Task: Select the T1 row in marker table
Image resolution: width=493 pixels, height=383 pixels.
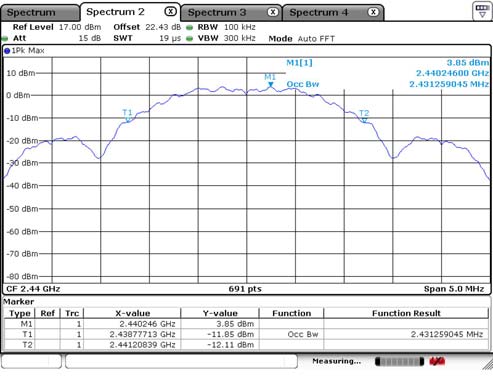Action: click(246, 334)
